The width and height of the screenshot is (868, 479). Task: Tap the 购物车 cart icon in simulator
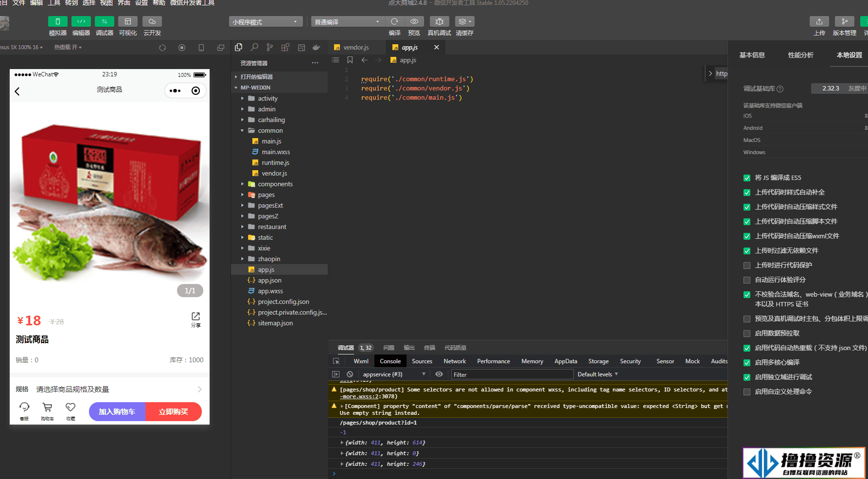click(47, 411)
